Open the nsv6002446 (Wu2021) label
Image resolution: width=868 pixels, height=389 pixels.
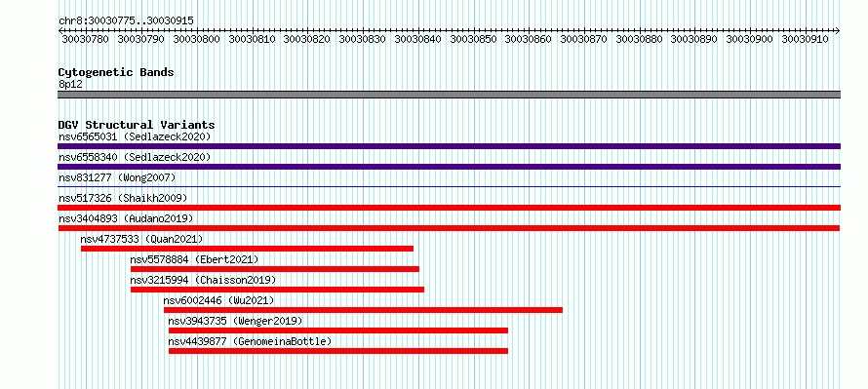[x=218, y=300]
